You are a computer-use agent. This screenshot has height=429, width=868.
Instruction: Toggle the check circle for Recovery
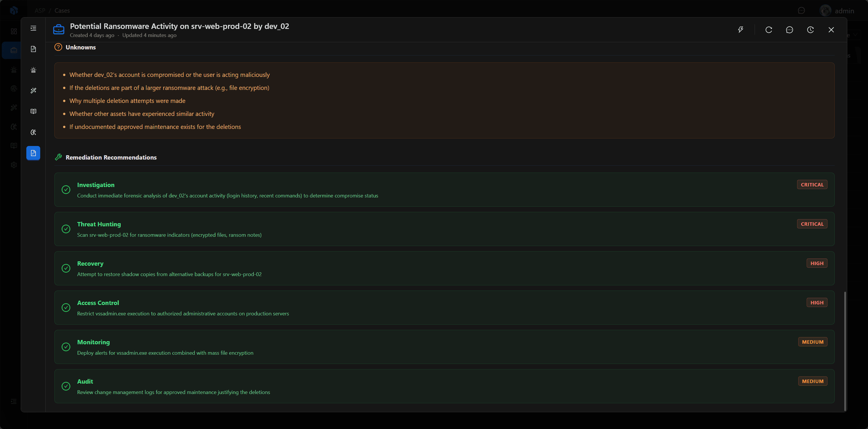[x=66, y=268]
